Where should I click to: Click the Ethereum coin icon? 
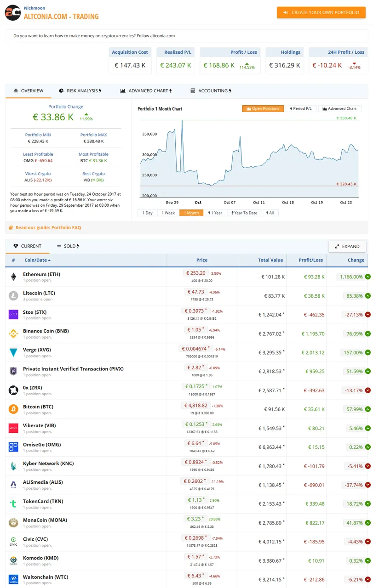(13, 277)
